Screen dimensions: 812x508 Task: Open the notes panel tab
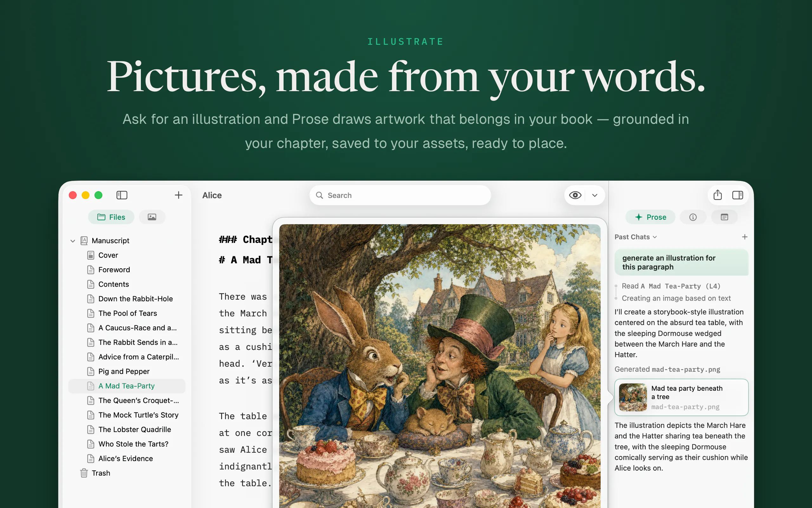click(x=724, y=217)
